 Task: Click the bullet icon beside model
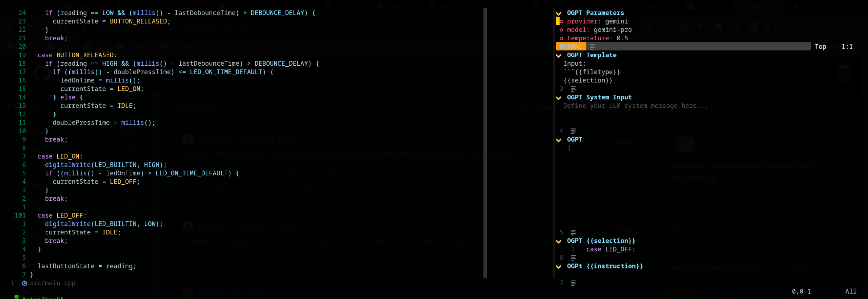561,30
